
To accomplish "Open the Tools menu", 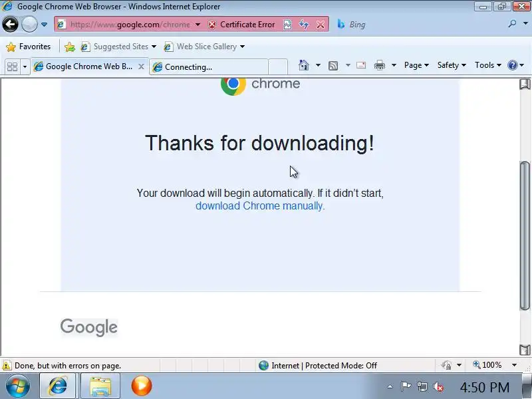I will click(x=488, y=65).
